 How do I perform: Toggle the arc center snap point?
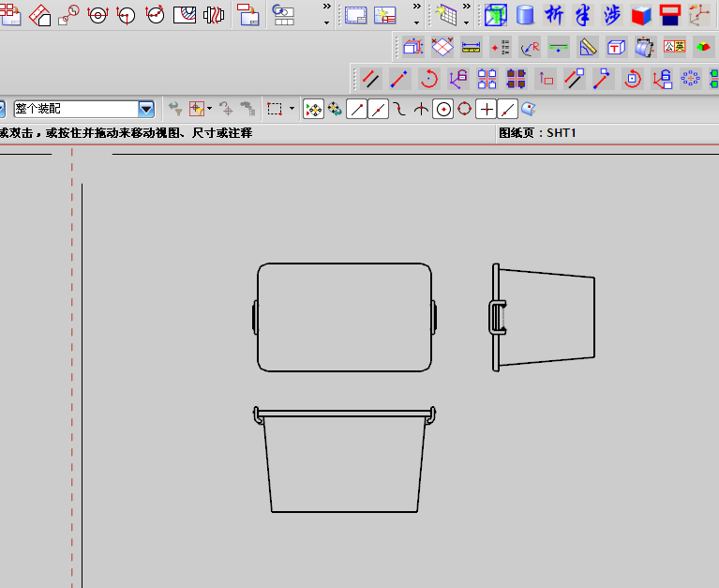pyautogui.click(x=442, y=109)
